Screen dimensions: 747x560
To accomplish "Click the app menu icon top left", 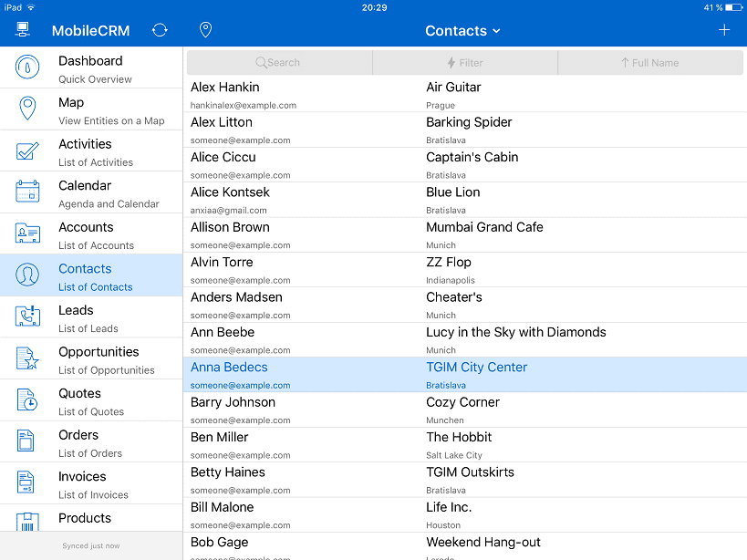I will point(24,29).
